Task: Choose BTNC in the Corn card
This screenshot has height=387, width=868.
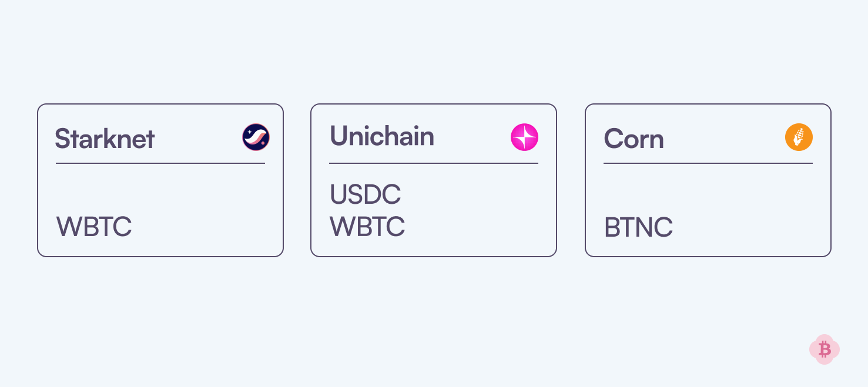Action: tap(638, 227)
